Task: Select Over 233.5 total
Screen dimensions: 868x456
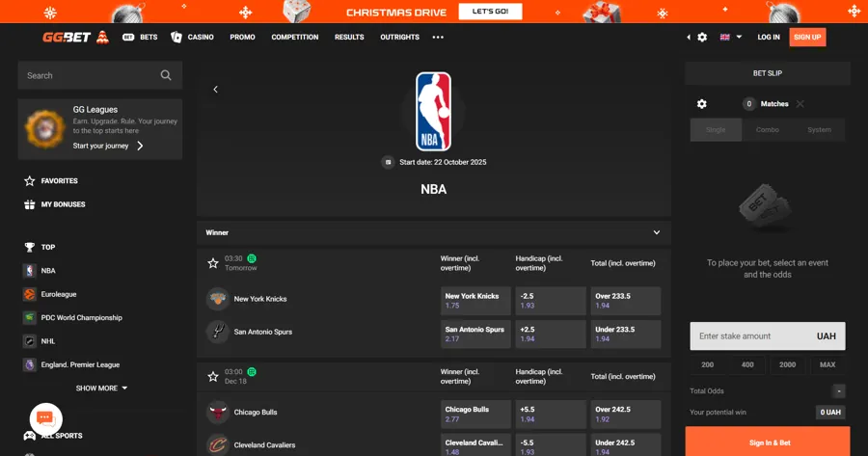Action: coord(626,301)
